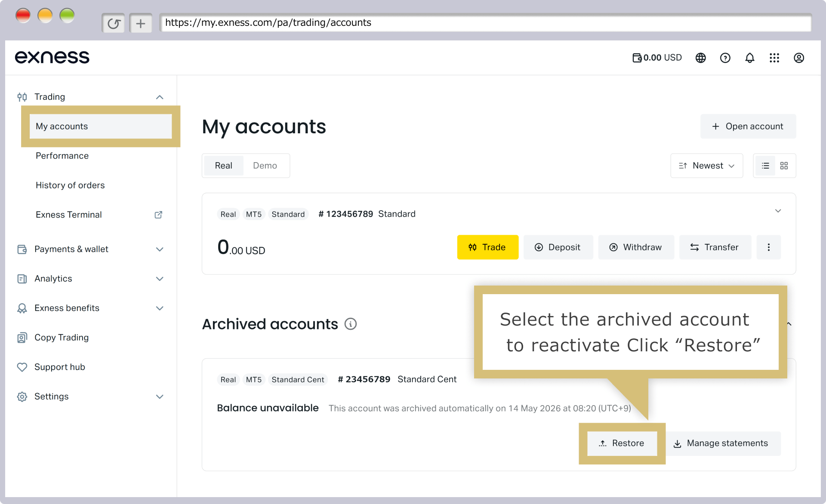This screenshot has height=504, width=826.
Task: Expand Payments & wallet section
Action: pyautogui.click(x=160, y=249)
